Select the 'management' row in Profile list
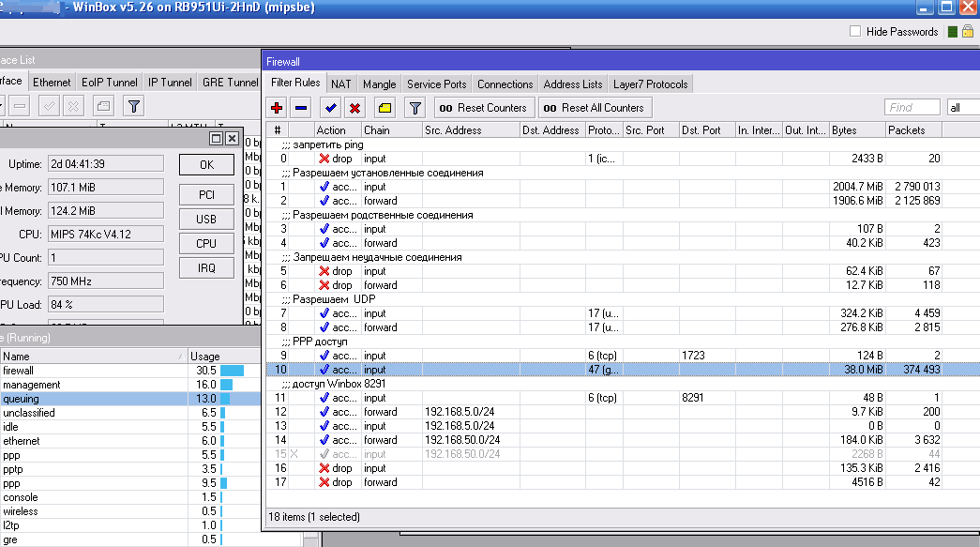This screenshot has width=980, height=547. tap(130, 385)
